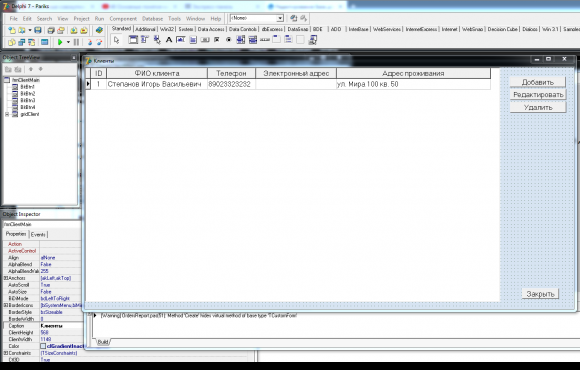The image size is (580, 370).
Task: Choose the RadioButton component from the palette
Action: (x=229, y=40)
